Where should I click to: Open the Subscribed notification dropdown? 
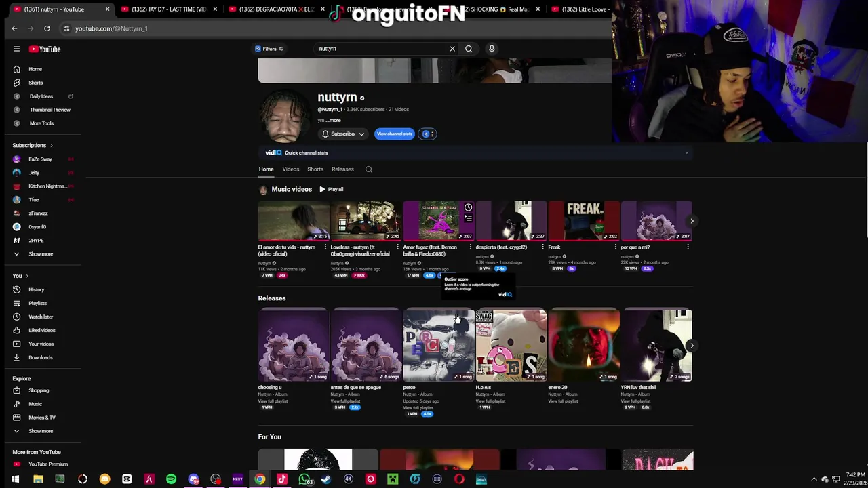coord(343,134)
